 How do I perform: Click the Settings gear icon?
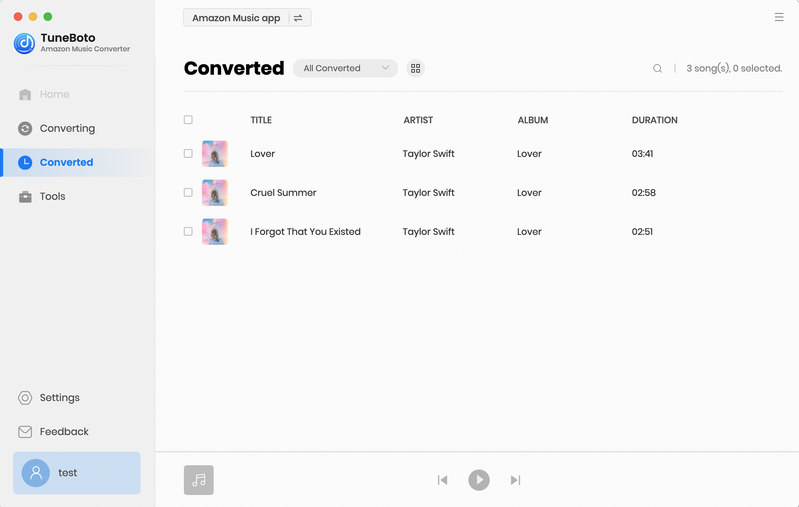(x=25, y=397)
